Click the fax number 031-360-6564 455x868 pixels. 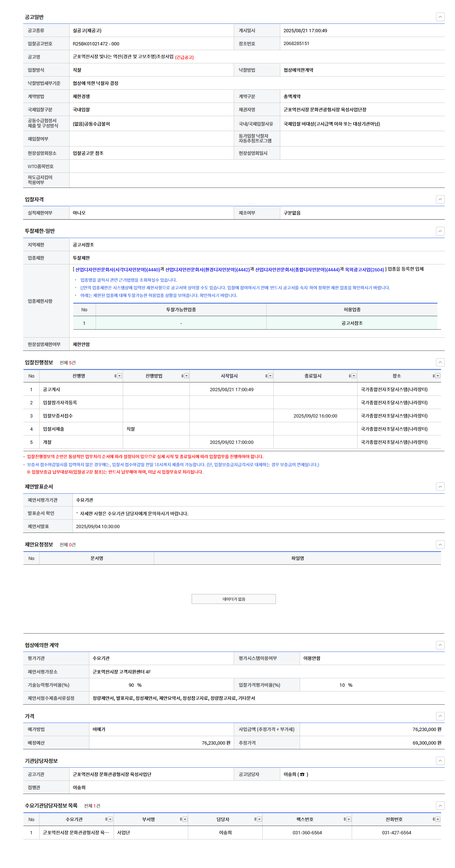307,832
